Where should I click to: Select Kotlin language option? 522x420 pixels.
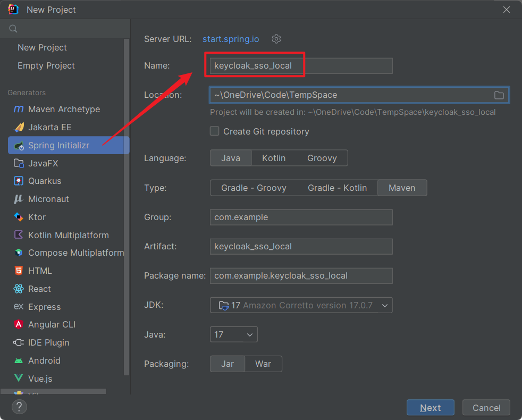click(x=274, y=158)
